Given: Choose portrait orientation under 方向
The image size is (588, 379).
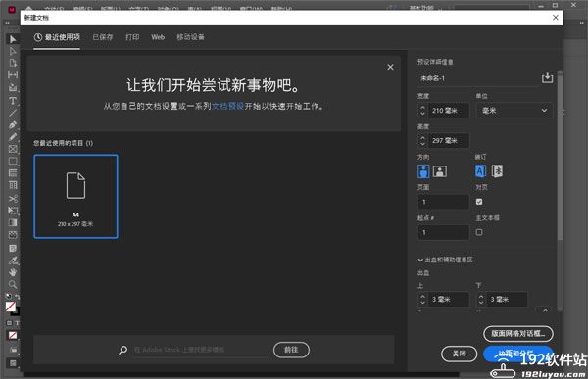Looking at the screenshot, I should point(423,171).
